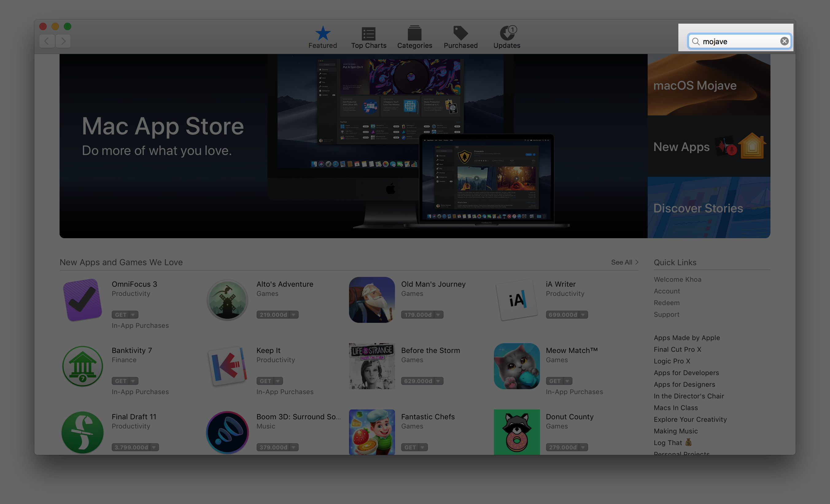This screenshot has height=504, width=830.
Task: Open Apps for Developers link
Action: pyautogui.click(x=686, y=373)
